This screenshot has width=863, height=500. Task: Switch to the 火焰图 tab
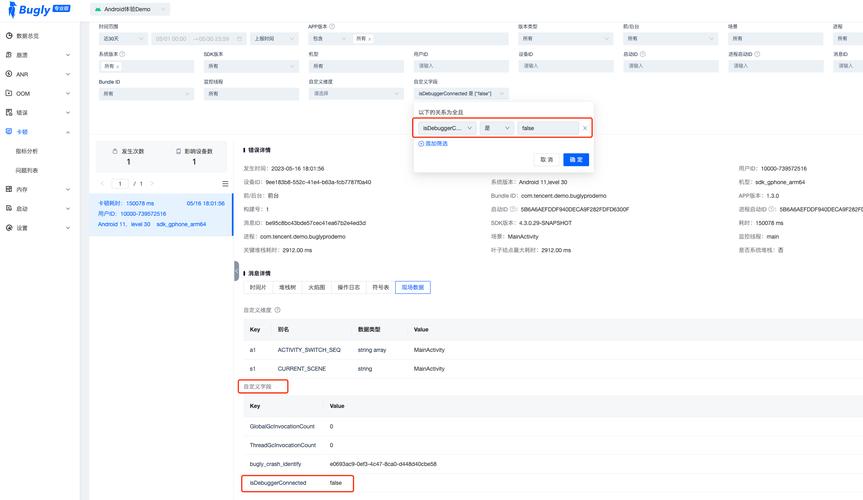[x=318, y=287]
